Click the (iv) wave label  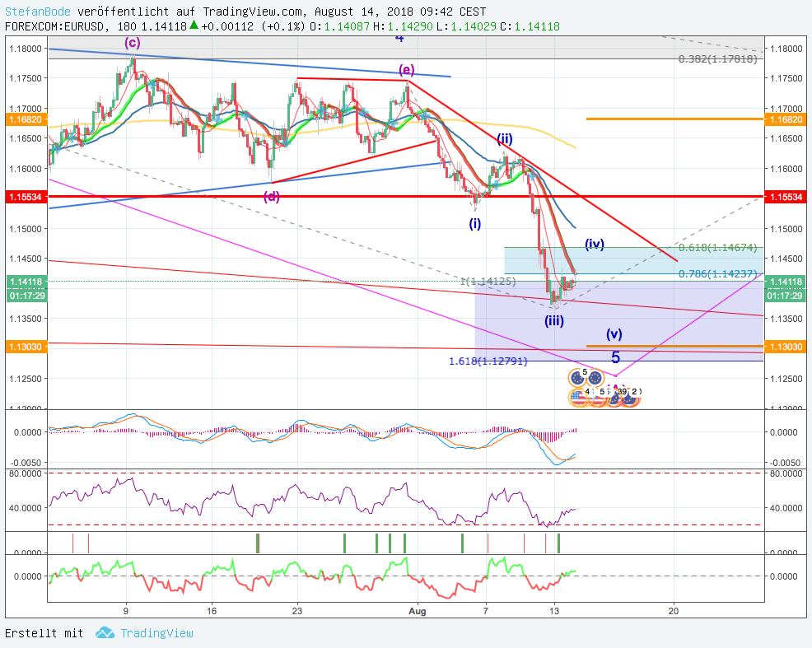[595, 244]
